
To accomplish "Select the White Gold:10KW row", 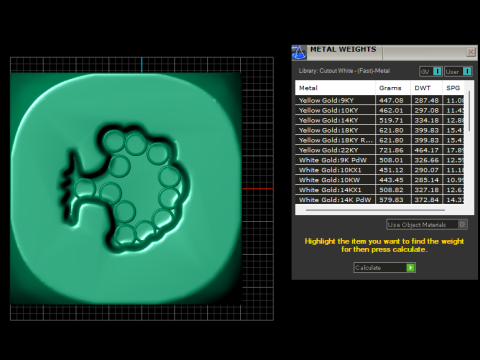I will point(379,180).
